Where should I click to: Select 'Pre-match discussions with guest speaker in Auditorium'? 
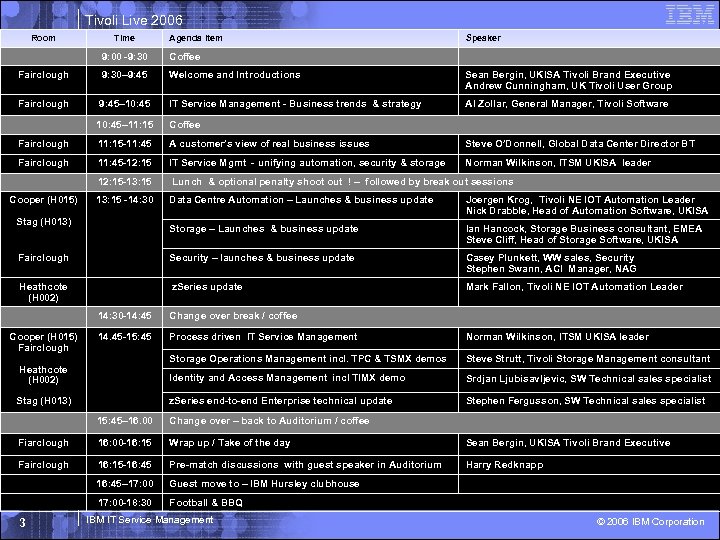click(305, 465)
